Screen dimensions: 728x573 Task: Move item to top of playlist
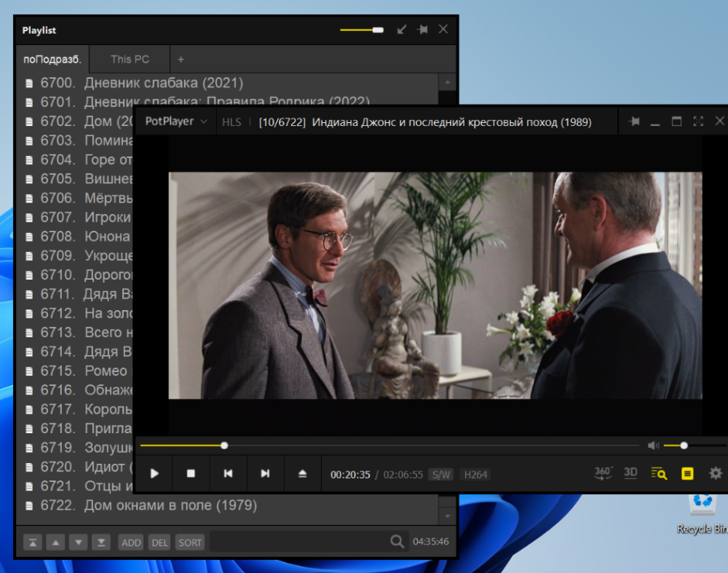click(x=33, y=542)
